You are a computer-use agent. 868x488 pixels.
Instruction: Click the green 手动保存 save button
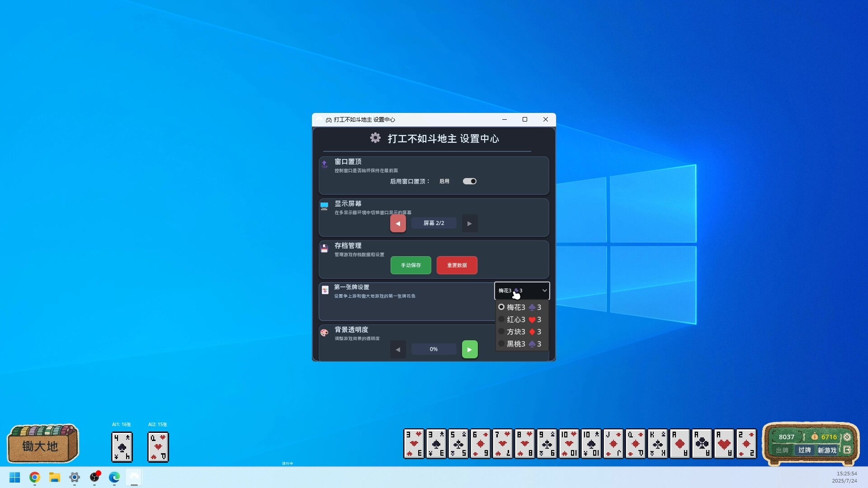tap(410, 265)
